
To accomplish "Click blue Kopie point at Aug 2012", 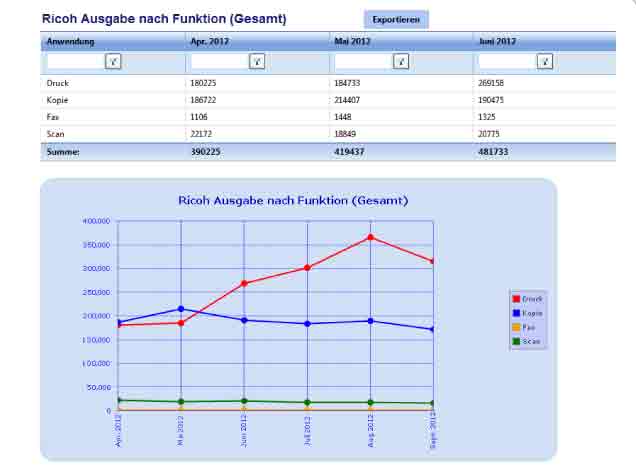I will click(x=370, y=321).
